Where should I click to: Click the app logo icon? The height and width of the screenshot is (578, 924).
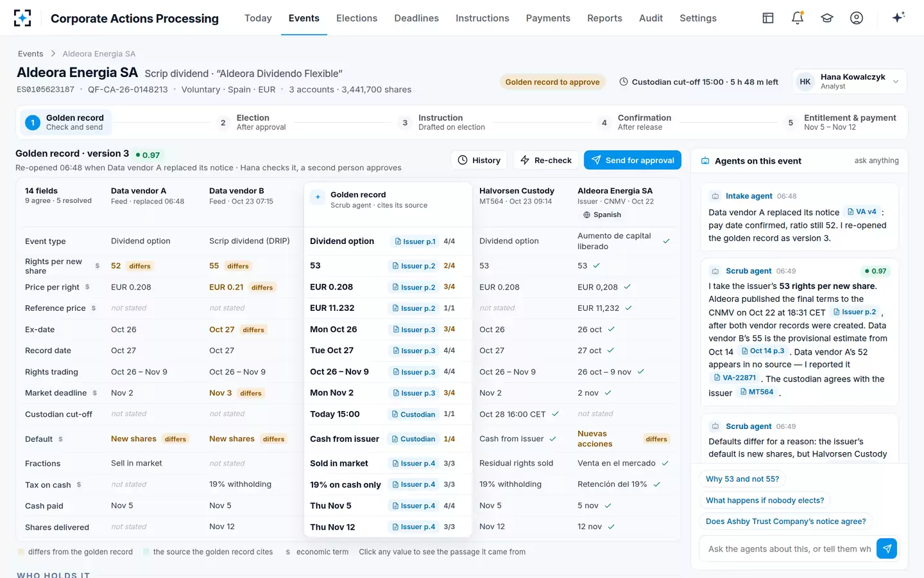22,18
